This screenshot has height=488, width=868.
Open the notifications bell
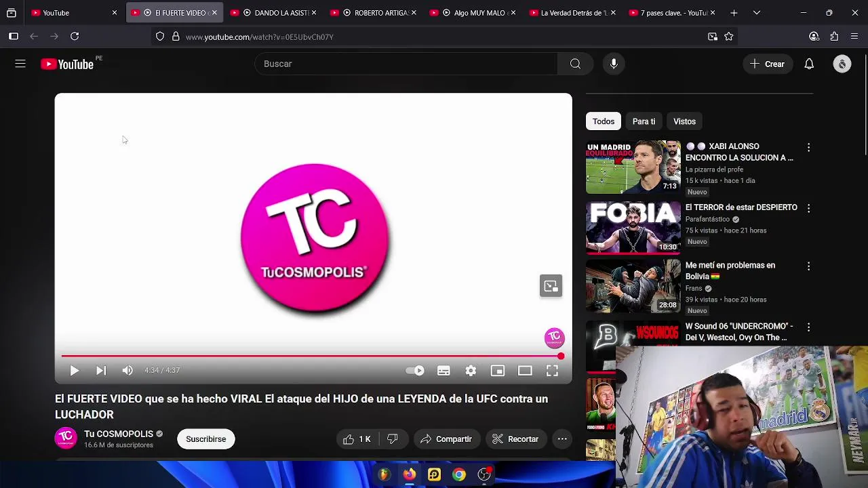(809, 64)
